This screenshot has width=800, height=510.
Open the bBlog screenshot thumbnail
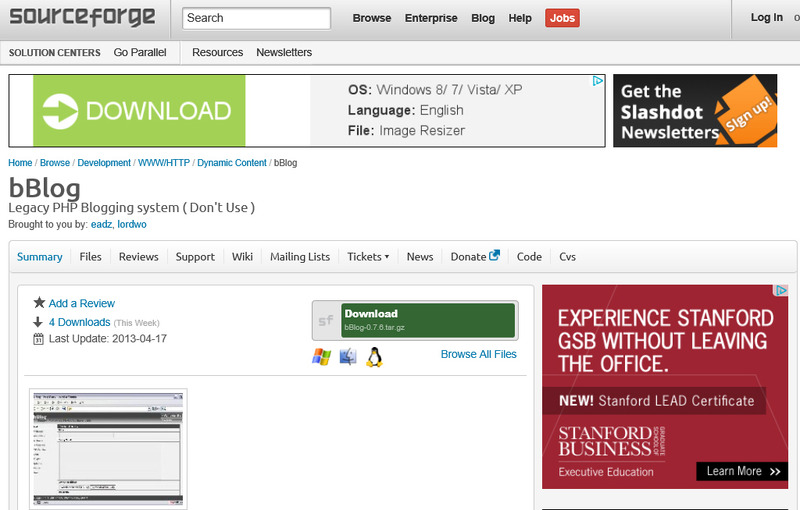108,449
